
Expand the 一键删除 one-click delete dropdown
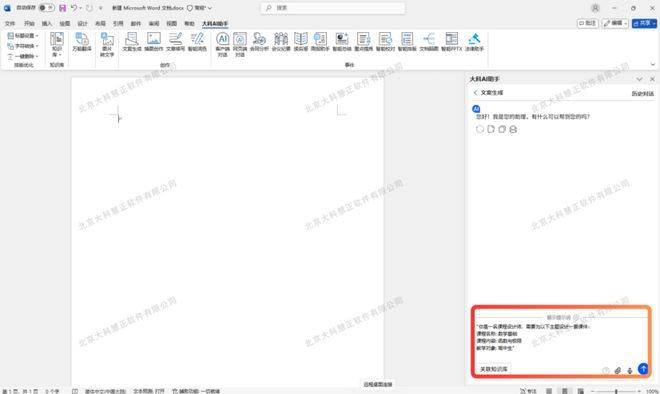pos(23,56)
